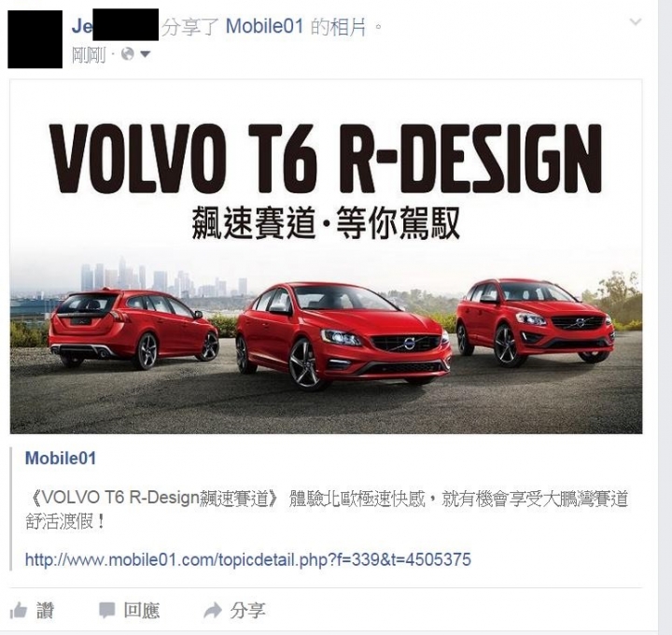Click the poster's profile picture
672x635 pixels.
[x=35, y=39]
